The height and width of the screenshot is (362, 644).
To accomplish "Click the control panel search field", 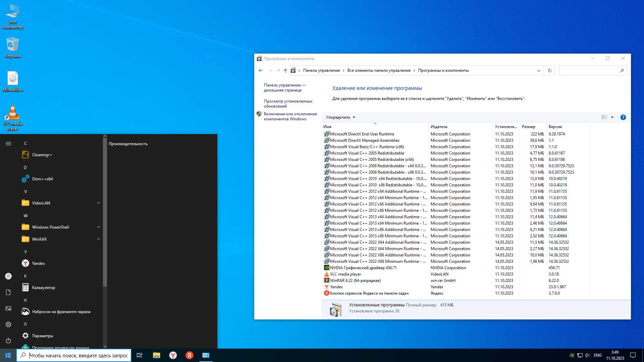I will tap(589, 70).
